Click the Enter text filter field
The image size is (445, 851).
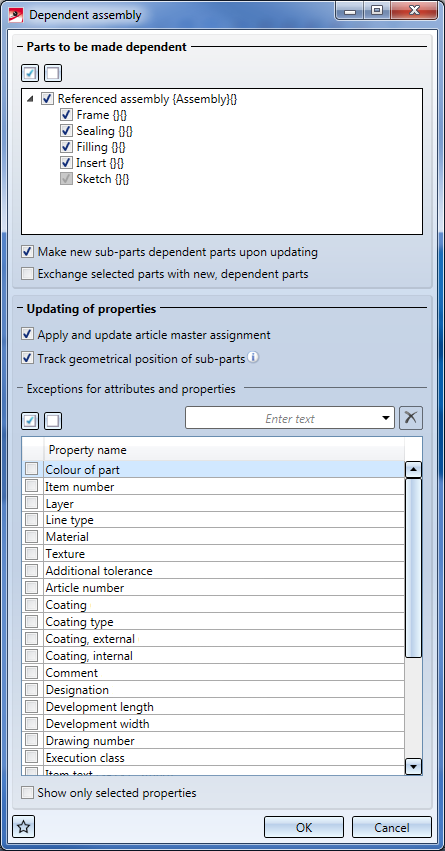click(x=282, y=418)
